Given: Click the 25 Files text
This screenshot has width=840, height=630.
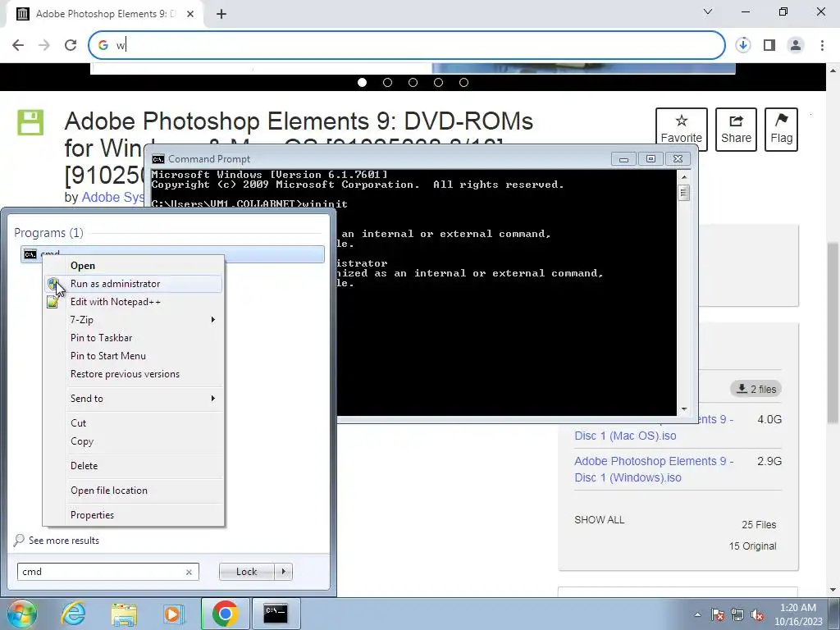Looking at the screenshot, I should (759, 524).
